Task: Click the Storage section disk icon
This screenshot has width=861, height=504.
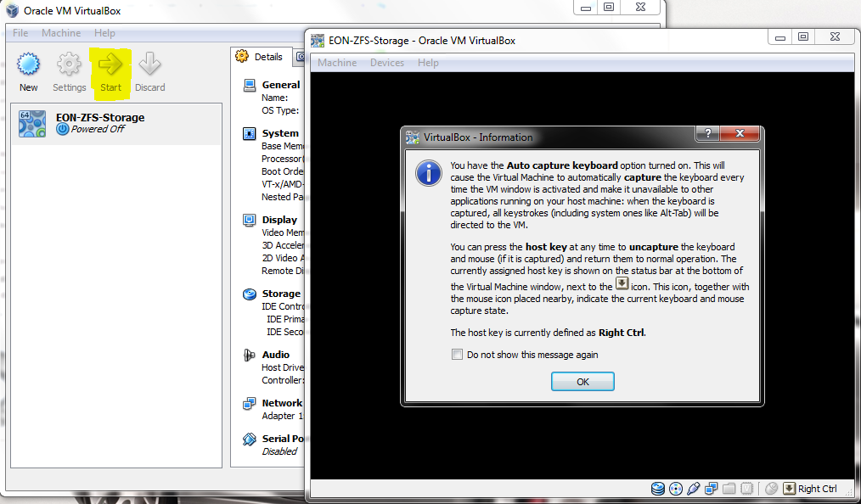Action: (250, 294)
